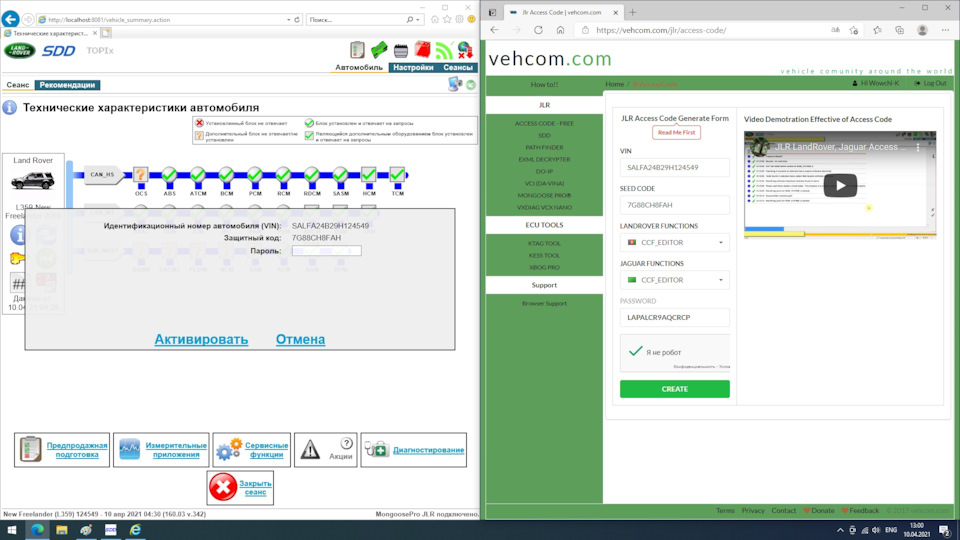Open the IE search provider dropdown
This screenshot has width=960, height=540.
coord(418,20)
